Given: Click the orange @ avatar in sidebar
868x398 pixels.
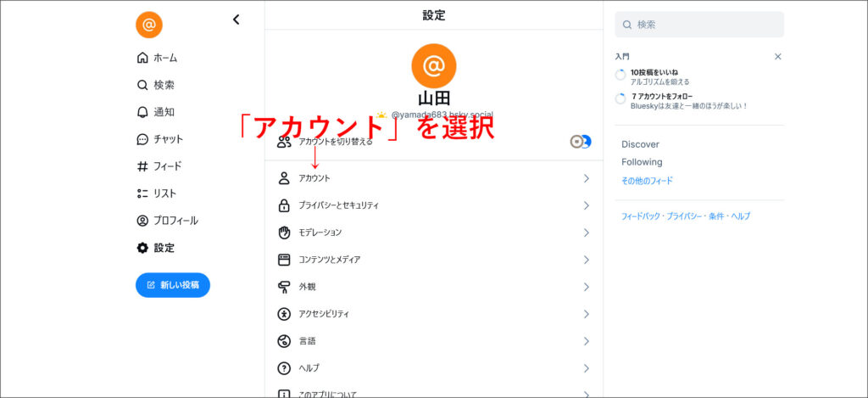Looking at the screenshot, I should click(149, 25).
